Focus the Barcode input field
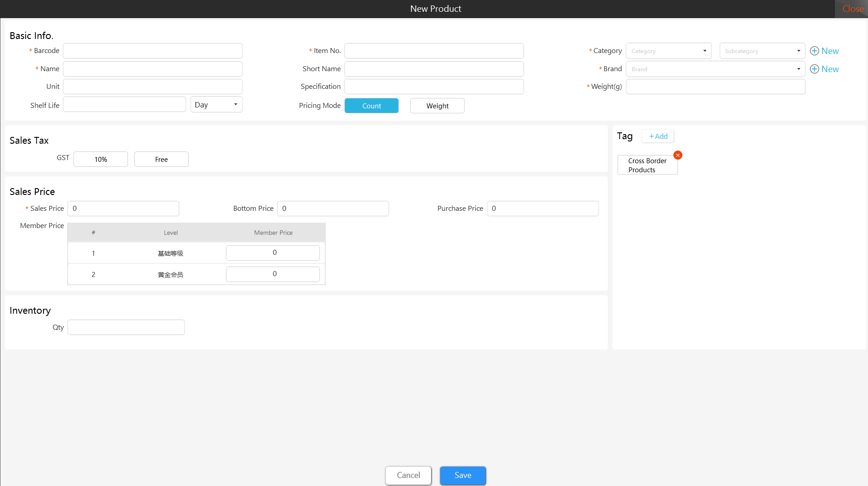Image resolution: width=868 pixels, height=486 pixels. [152, 51]
